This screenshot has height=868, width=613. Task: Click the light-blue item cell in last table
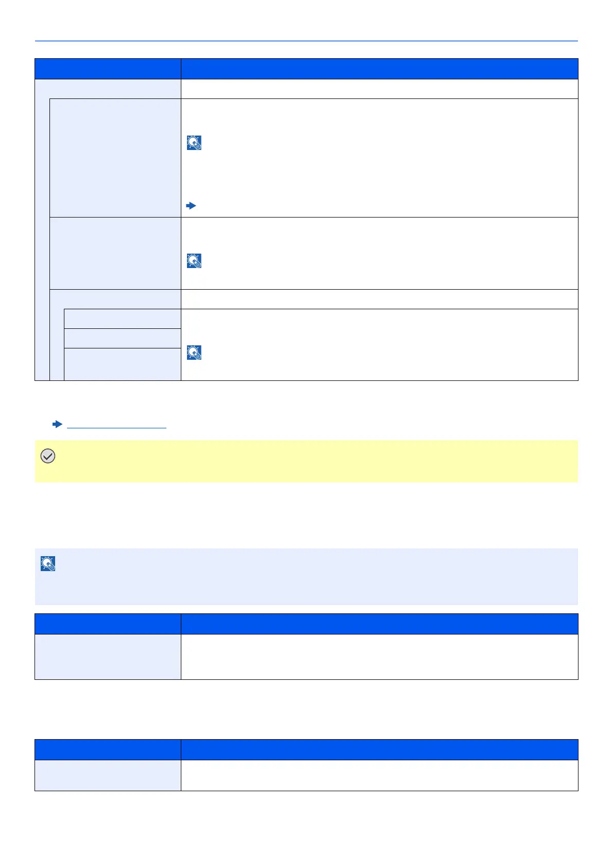pyautogui.click(x=108, y=775)
